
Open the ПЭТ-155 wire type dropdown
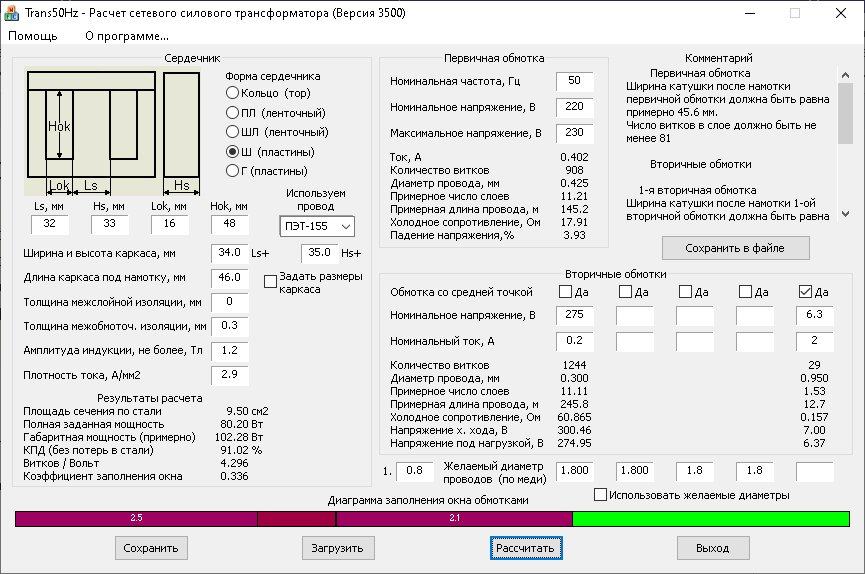coord(317,227)
